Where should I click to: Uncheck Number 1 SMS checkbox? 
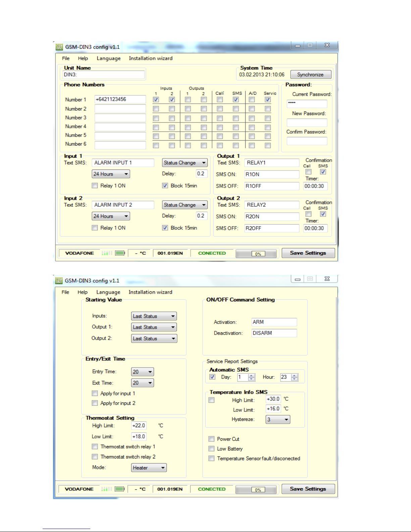236,100
